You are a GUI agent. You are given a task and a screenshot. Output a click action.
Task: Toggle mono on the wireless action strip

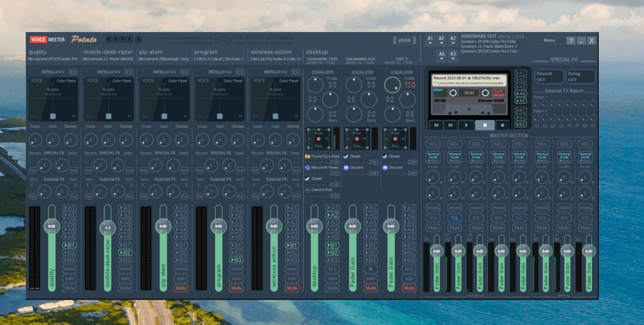[292, 269]
